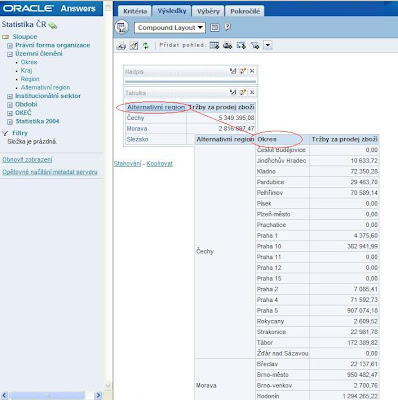The image size is (398, 400).
Task: Click Opětovné načtení metadat serveru link
Action: (50, 172)
